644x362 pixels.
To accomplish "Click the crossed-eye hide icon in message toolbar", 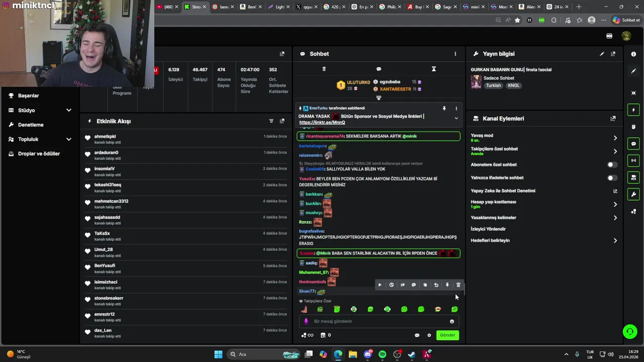I will click(x=403, y=285).
